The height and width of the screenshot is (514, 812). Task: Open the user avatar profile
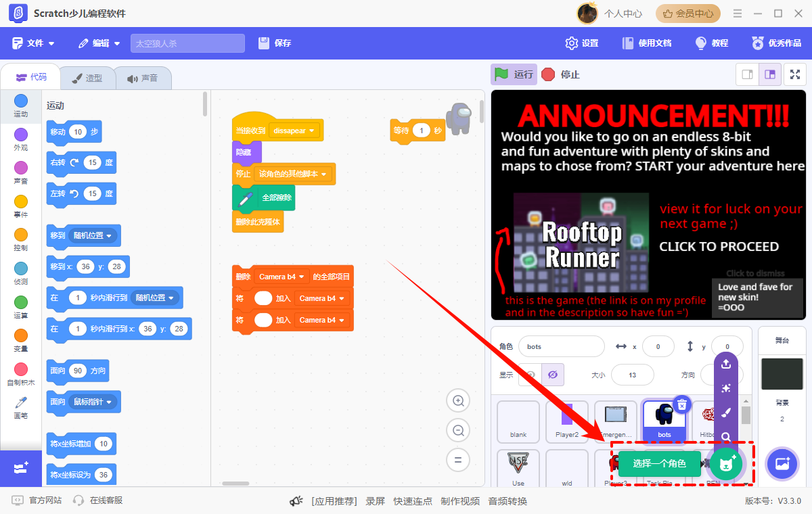tap(587, 14)
